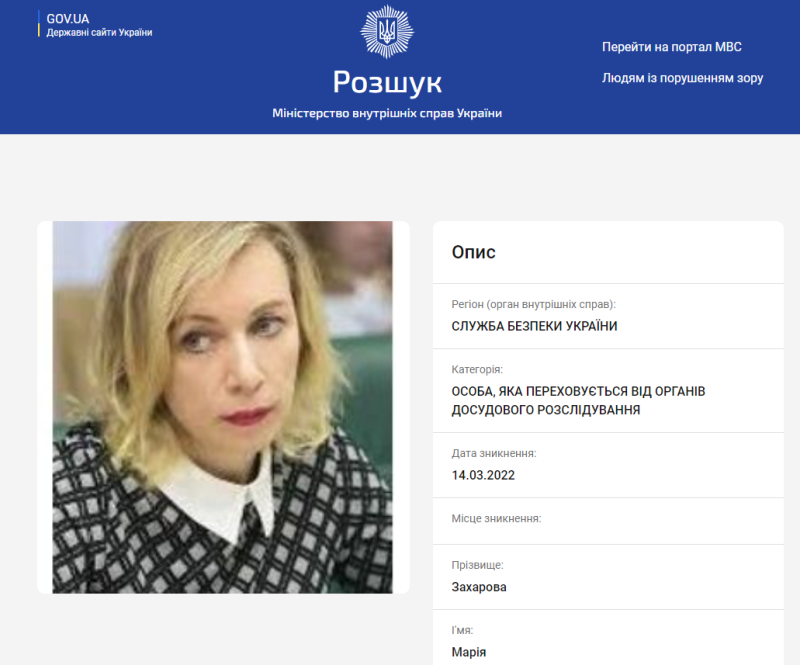Select first name value 'Марія'

point(468,652)
